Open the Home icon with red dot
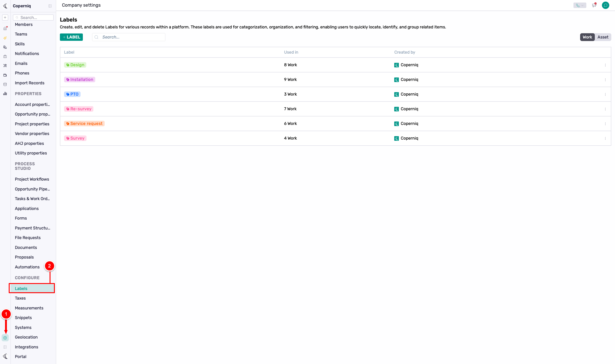Viewport: 615px width, 364px height. point(5,28)
